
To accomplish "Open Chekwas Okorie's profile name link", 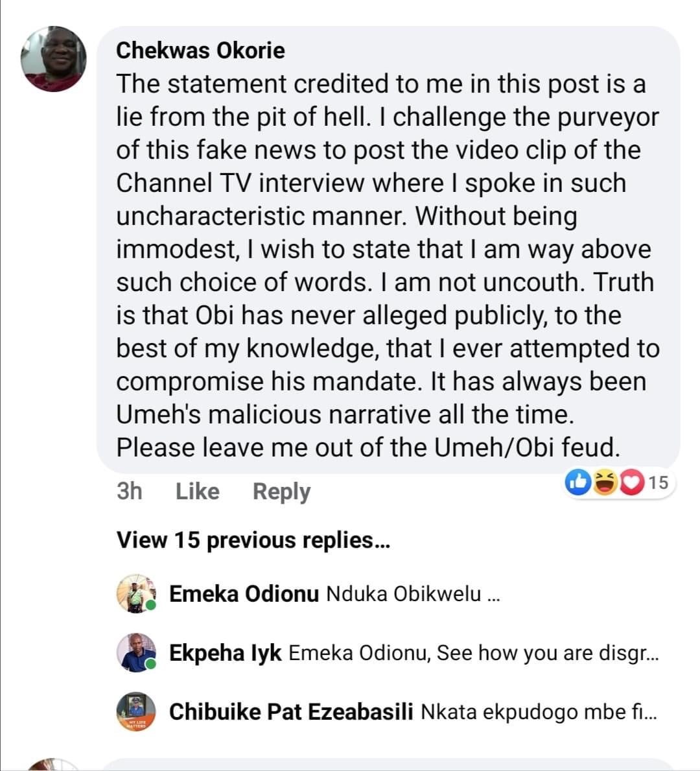I will click(x=200, y=51).
